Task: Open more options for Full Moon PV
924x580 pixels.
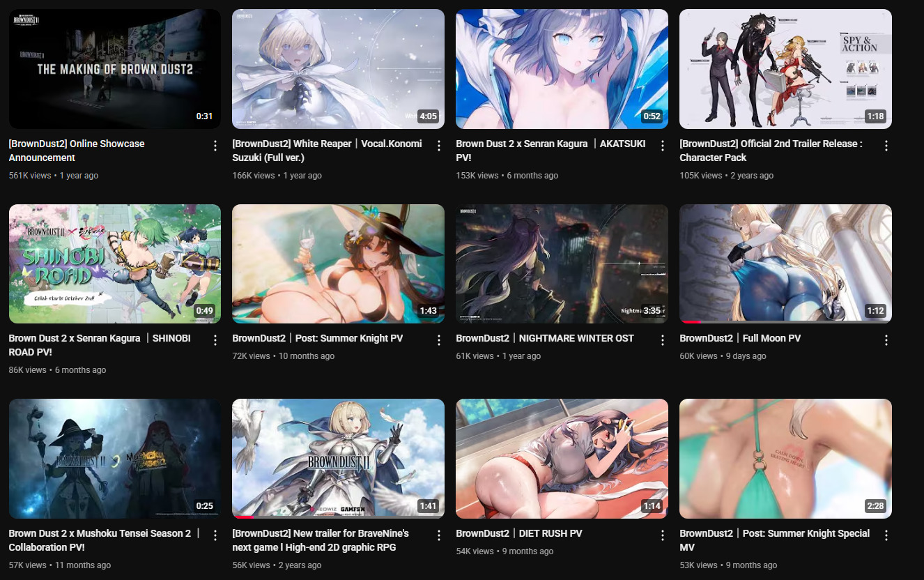Action: [886, 340]
